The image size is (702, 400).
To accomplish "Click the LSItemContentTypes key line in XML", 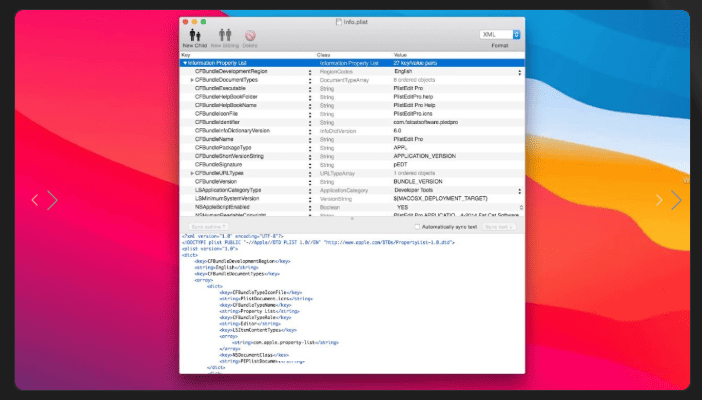I will pos(258,330).
